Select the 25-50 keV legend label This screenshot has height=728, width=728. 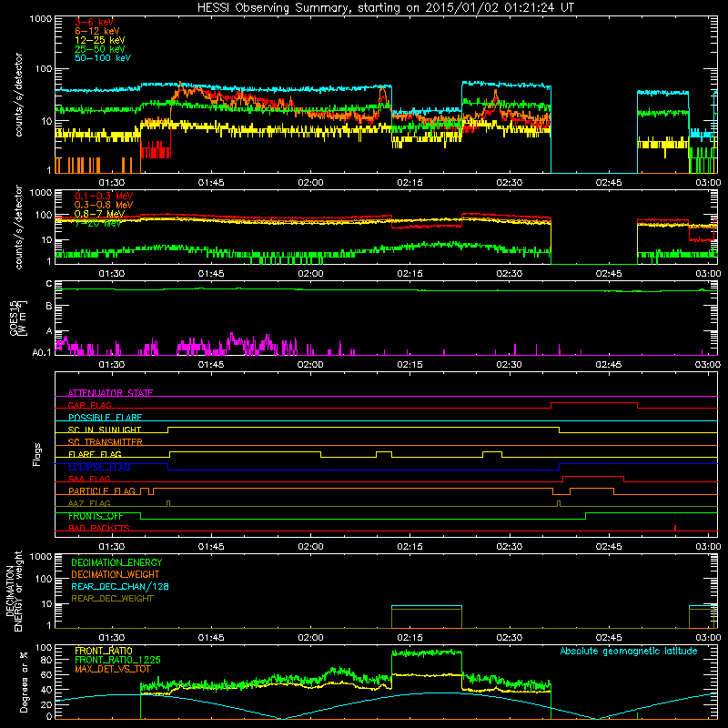coord(99,49)
